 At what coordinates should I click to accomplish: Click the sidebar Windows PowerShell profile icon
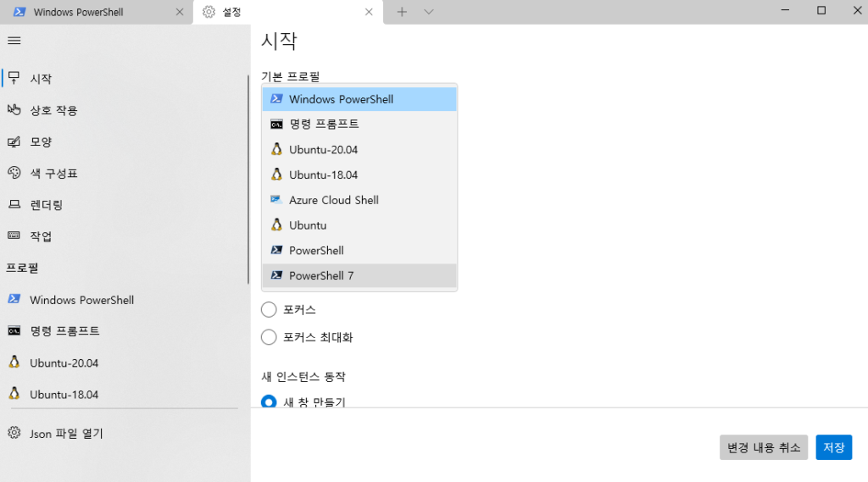(14, 299)
